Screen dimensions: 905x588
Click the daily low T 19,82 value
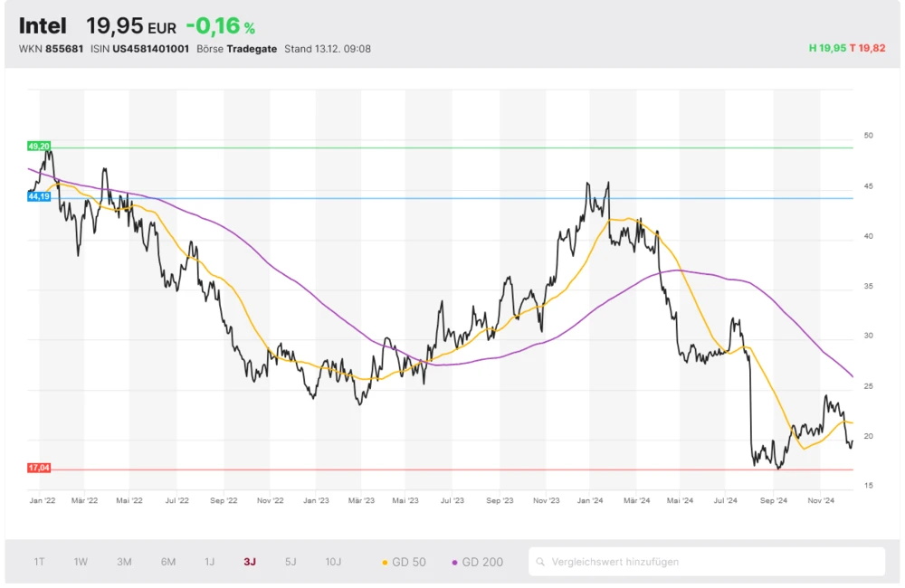coord(867,49)
